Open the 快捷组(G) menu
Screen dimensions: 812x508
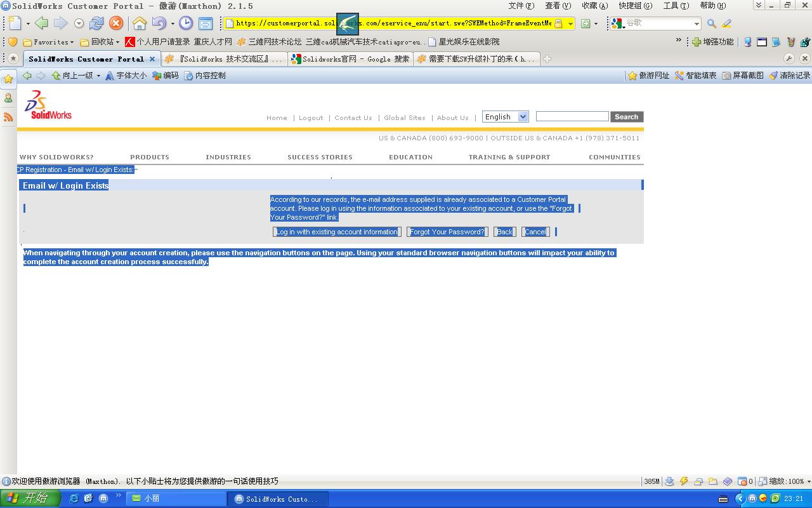(636, 6)
